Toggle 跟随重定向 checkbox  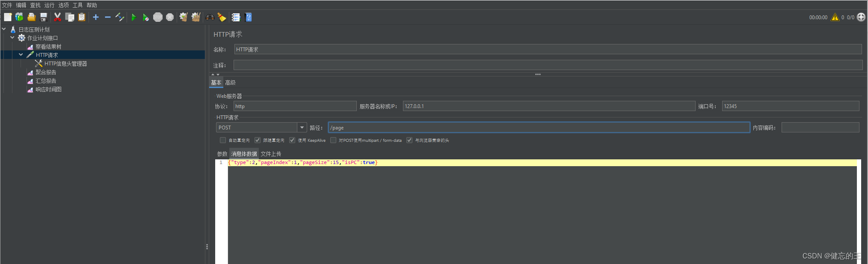coord(257,140)
